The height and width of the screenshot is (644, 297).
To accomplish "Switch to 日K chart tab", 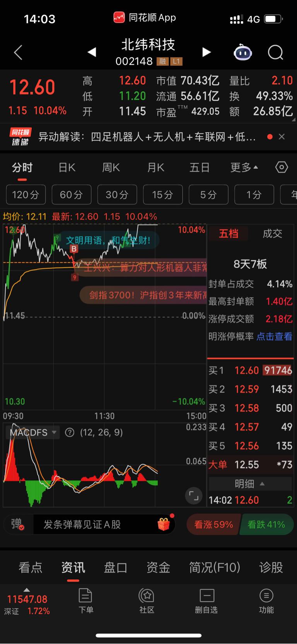I will coord(67,167).
